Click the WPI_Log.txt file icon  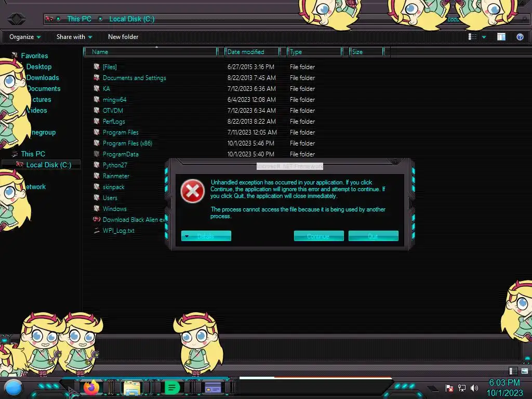click(x=97, y=230)
